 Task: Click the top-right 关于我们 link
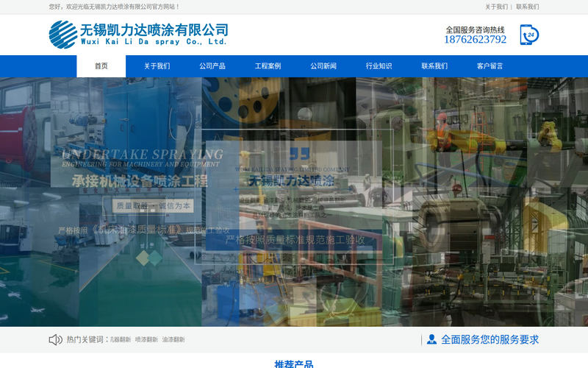pyautogui.click(x=497, y=7)
